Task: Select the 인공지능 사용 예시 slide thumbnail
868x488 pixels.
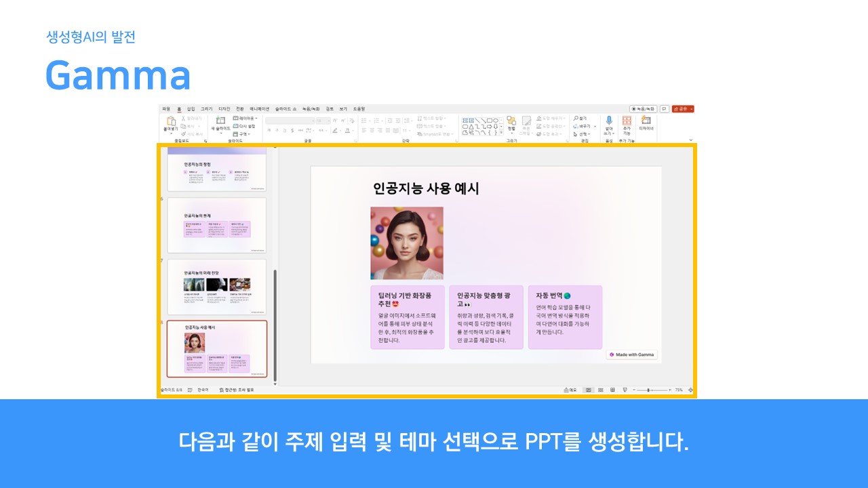Action: pos(217,348)
